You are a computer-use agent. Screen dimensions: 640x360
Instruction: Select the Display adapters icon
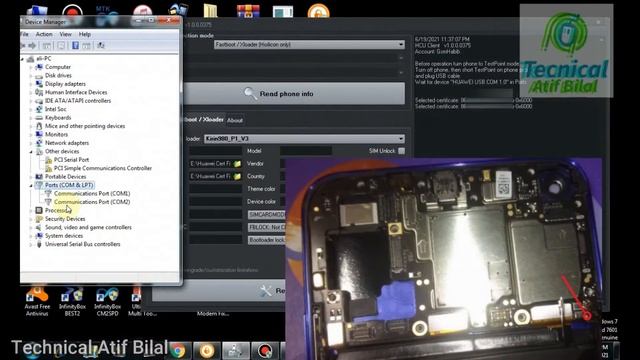point(39,84)
